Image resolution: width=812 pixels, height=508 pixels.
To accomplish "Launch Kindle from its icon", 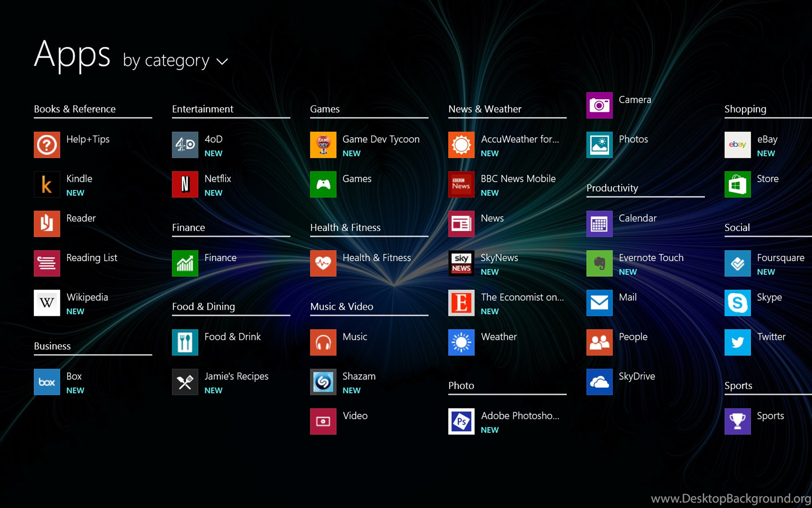I will tap(47, 184).
